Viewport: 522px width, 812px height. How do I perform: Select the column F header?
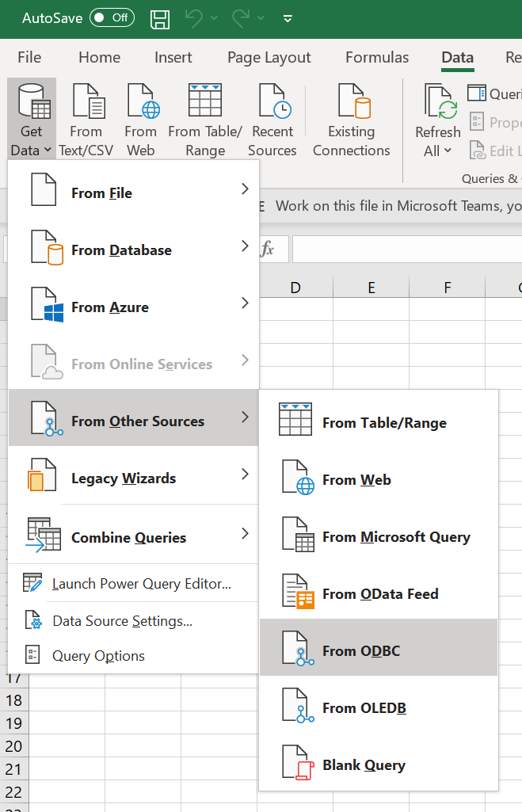[448, 288]
